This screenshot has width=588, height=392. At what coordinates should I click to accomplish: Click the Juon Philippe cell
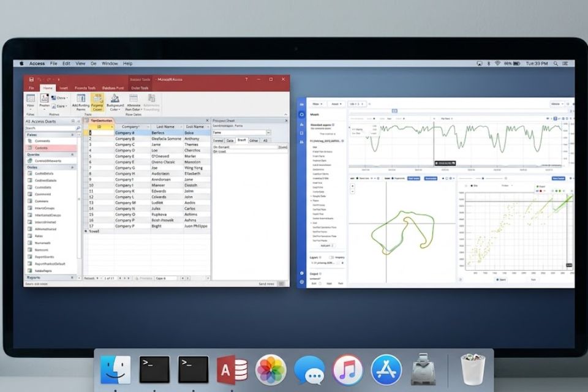point(196,226)
